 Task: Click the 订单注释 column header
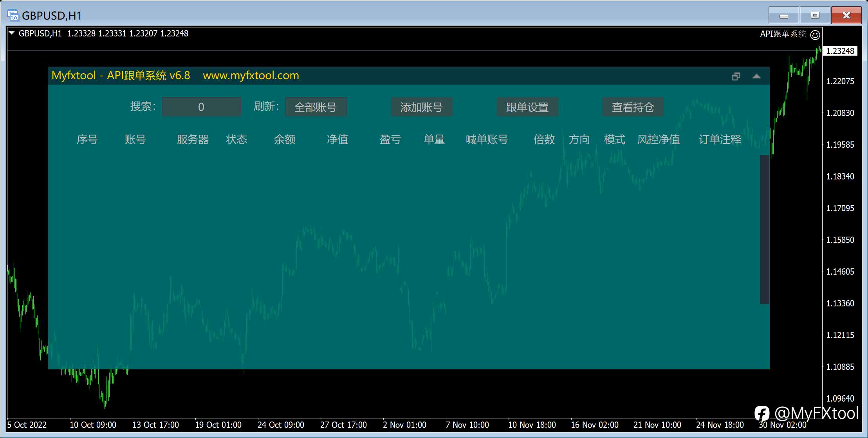click(x=720, y=139)
